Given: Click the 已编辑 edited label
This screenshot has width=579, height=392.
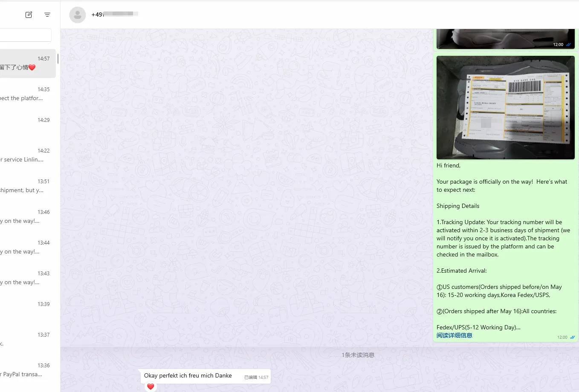Looking at the screenshot, I should point(251,377).
